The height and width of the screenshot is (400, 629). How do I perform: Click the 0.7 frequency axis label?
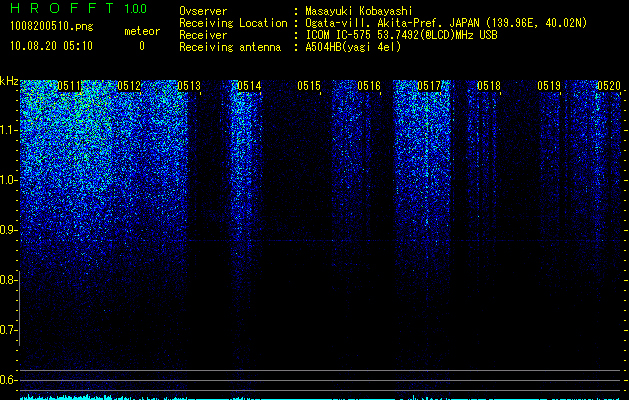click(9, 330)
